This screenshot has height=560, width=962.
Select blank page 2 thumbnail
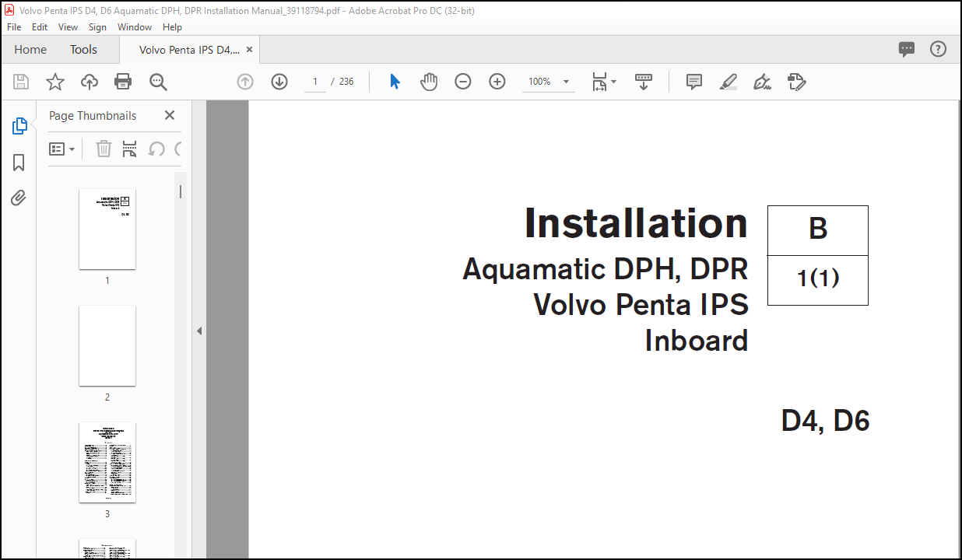click(107, 346)
